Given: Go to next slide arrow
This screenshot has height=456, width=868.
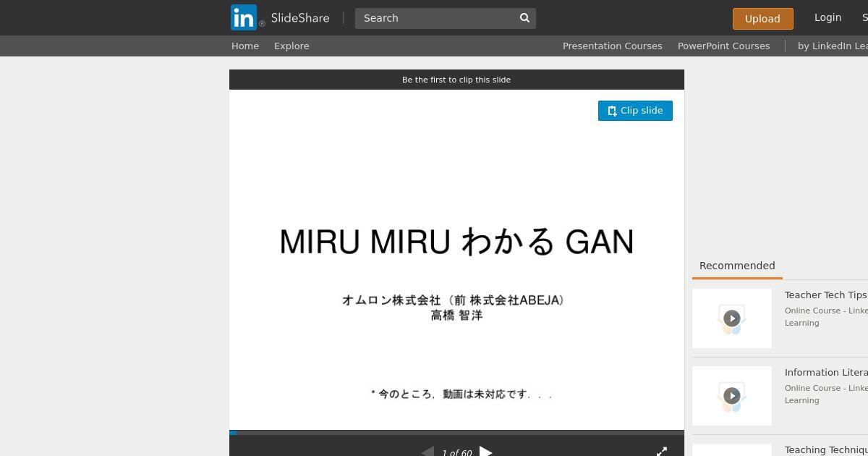Looking at the screenshot, I should coord(486,452).
